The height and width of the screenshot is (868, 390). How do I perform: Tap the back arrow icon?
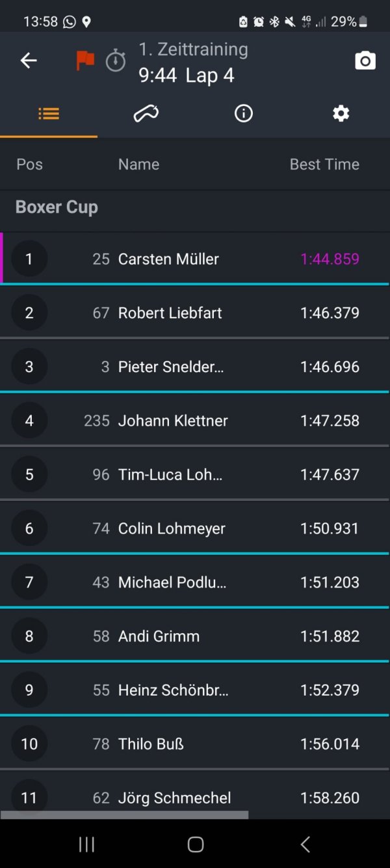(29, 61)
